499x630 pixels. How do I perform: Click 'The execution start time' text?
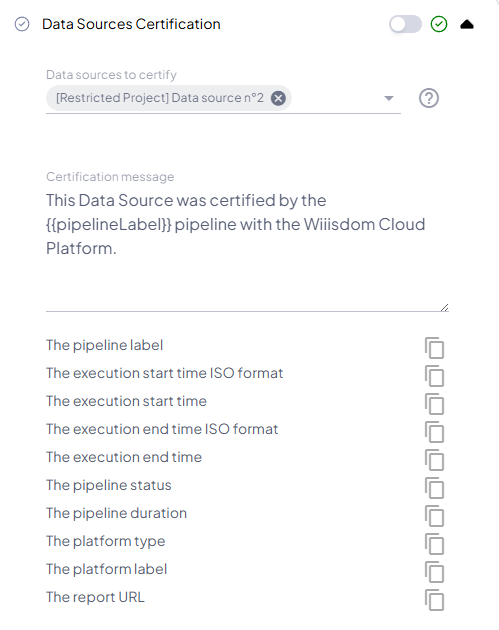(x=126, y=401)
